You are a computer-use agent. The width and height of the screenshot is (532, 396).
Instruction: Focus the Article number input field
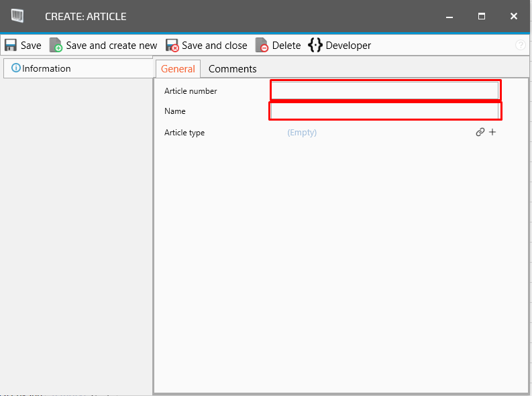[384, 90]
